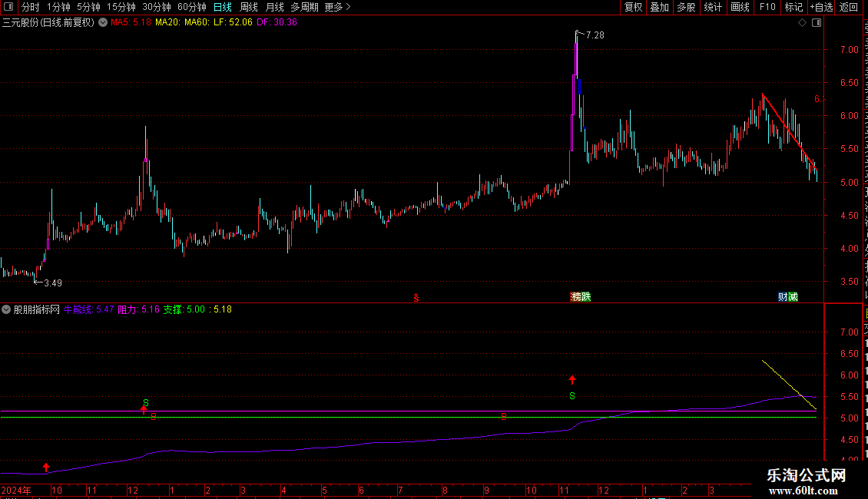Click the LF: 52.06 value

(233, 23)
